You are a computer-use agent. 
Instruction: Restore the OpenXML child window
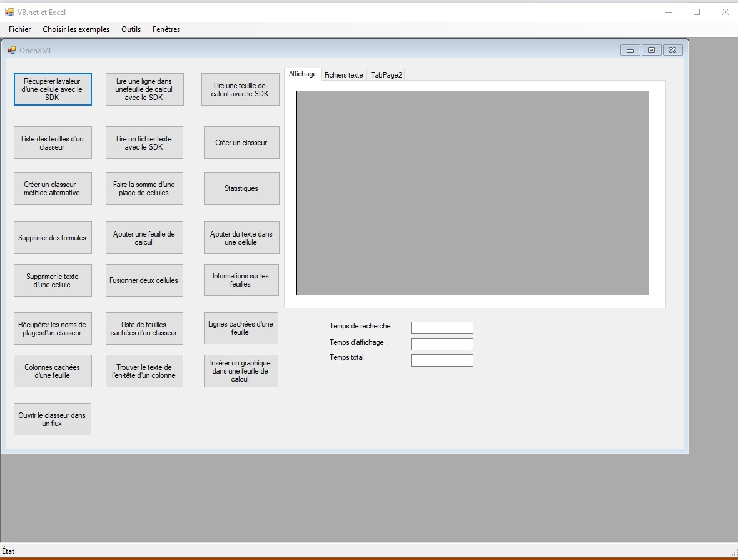click(x=651, y=50)
